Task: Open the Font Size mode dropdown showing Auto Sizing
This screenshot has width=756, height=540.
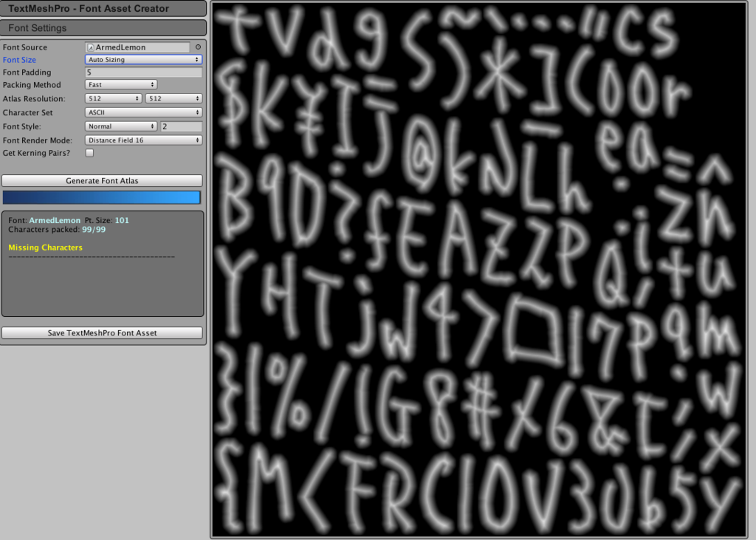Action: tap(143, 59)
